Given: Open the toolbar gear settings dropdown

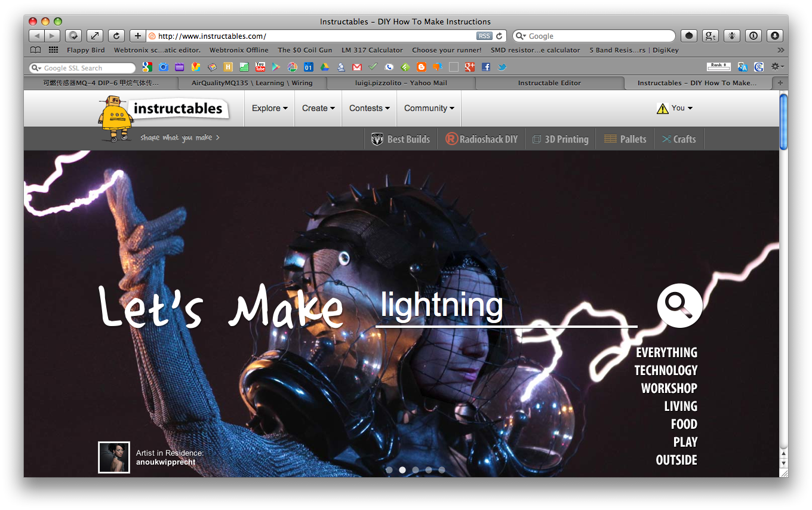Looking at the screenshot, I should tap(777, 67).
